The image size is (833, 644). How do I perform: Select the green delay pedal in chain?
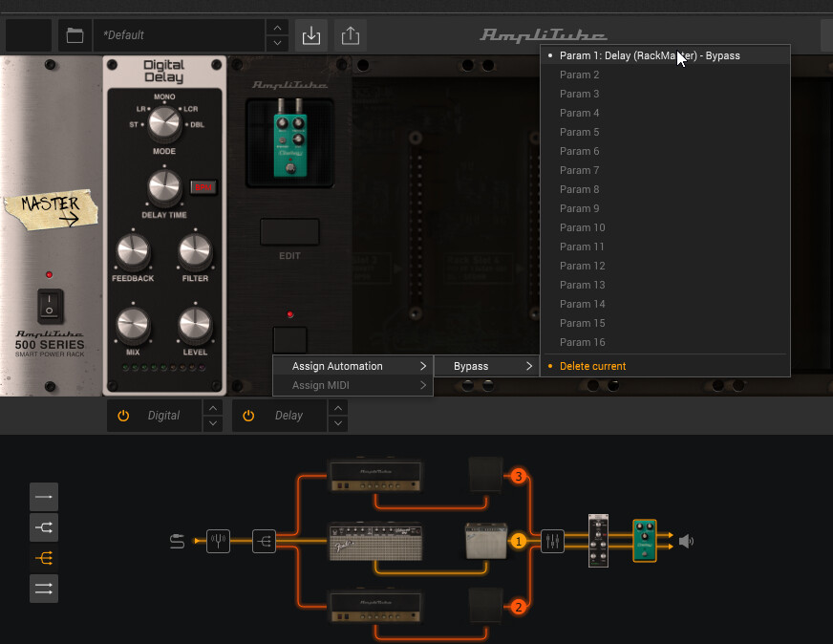coord(644,541)
